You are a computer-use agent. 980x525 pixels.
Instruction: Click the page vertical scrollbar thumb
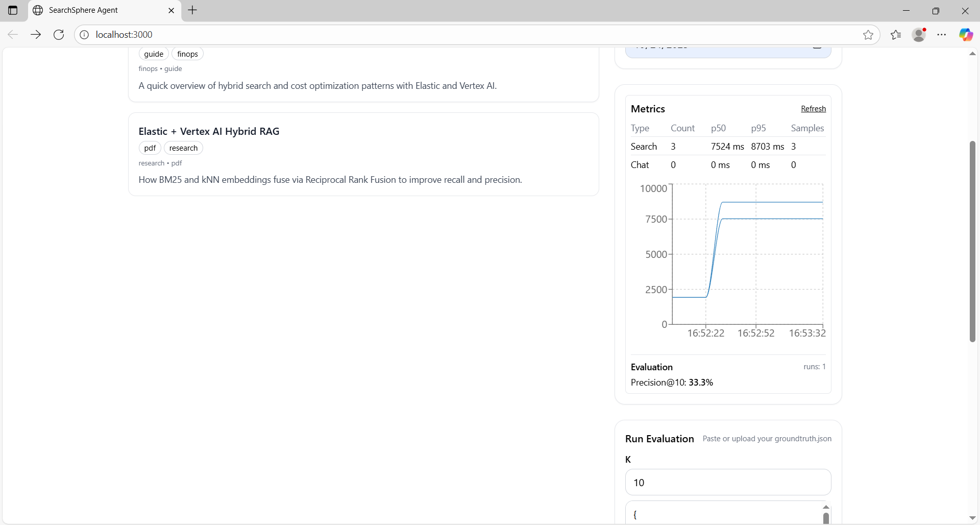tap(972, 242)
